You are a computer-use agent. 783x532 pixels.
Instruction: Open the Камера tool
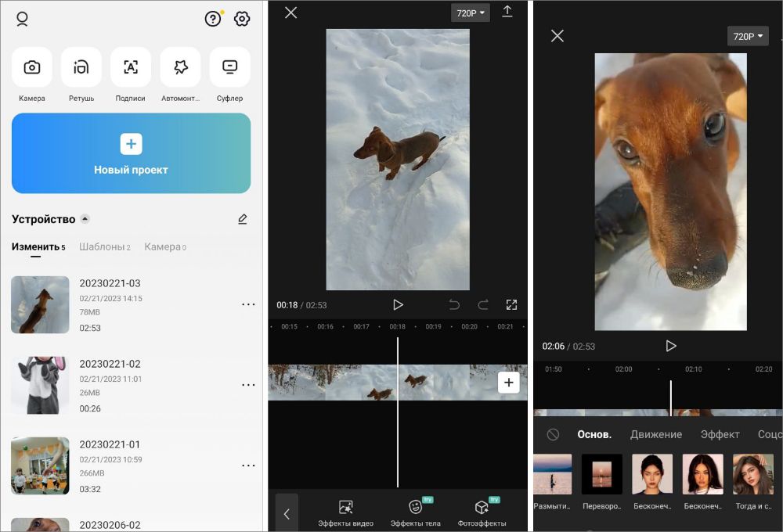point(32,67)
